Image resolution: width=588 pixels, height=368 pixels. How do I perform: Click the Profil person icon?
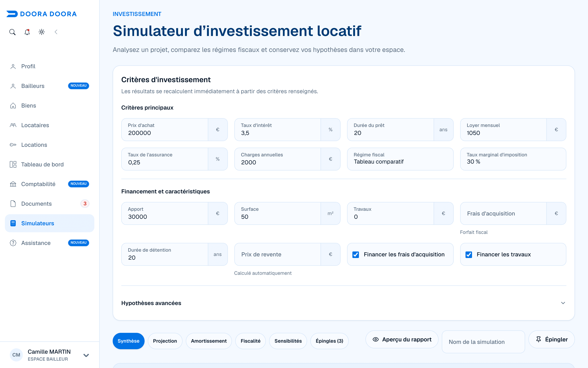tap(13, 66)
